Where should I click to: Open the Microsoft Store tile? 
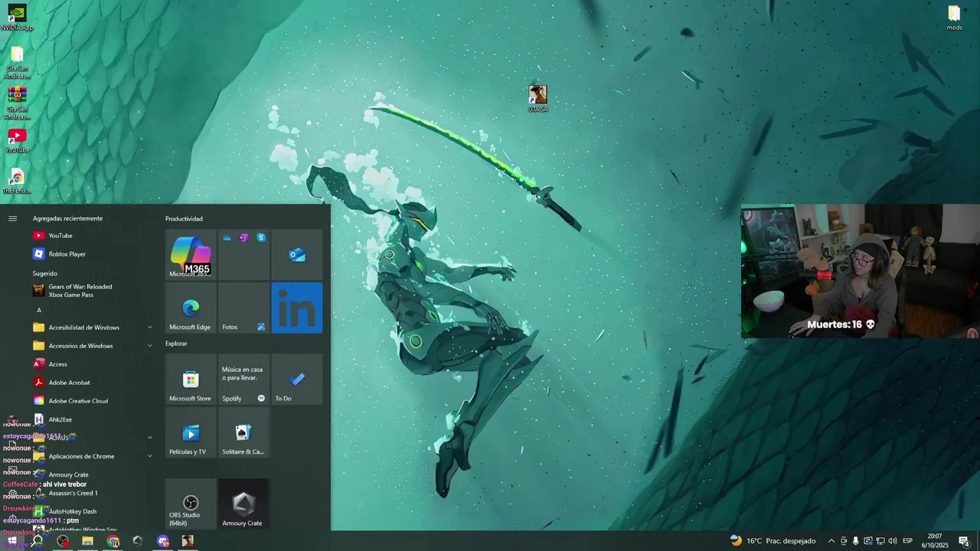click(191, 380)
